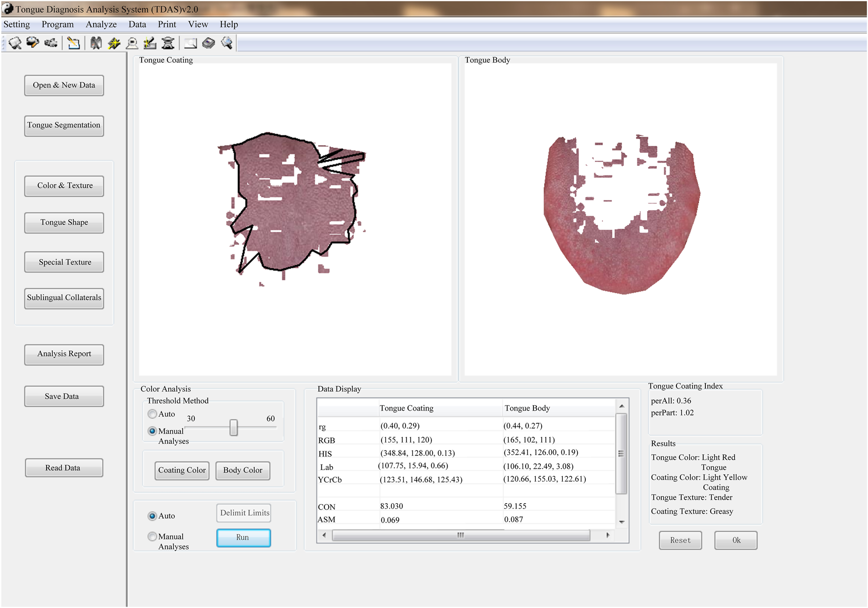The image size is (868, 608).
Task: Select Manual Analyses under Threshold Method
Action: point(152,431)
